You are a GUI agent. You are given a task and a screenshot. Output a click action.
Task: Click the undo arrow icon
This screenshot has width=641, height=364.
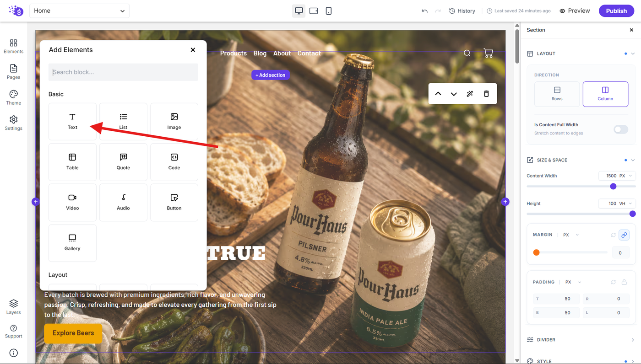coord(425,11)
